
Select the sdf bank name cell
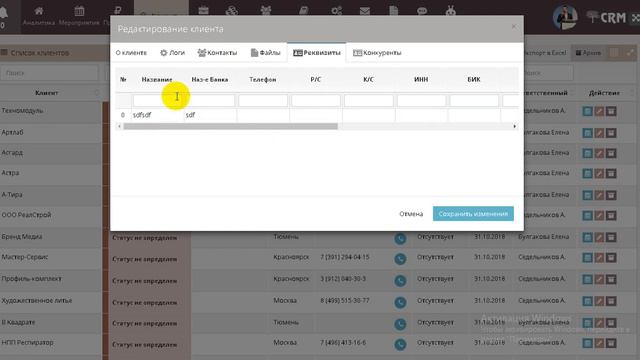pyautogui.click(x=210, y=115)
